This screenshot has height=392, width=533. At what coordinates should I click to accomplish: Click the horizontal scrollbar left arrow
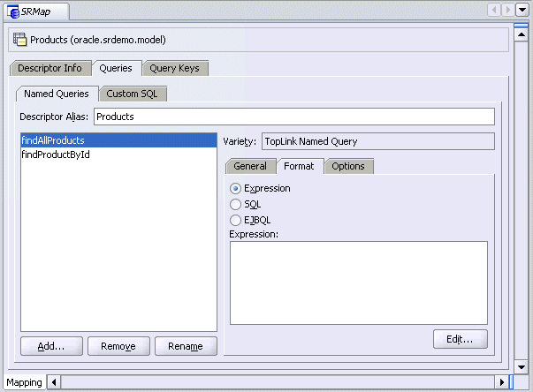pos(54,382)
